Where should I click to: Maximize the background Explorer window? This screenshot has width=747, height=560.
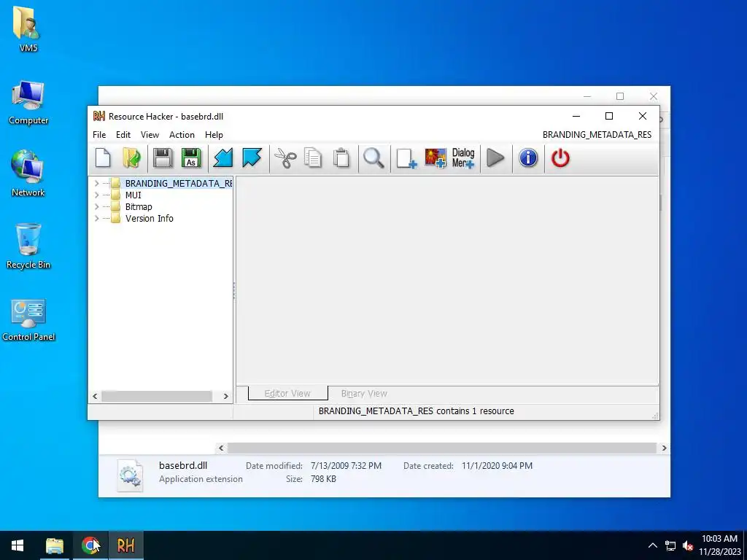pyautogui.click(x=620, y=96)
